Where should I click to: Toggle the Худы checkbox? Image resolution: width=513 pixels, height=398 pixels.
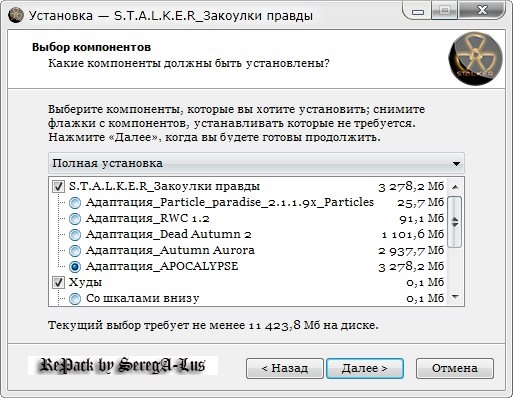(58, 283)
